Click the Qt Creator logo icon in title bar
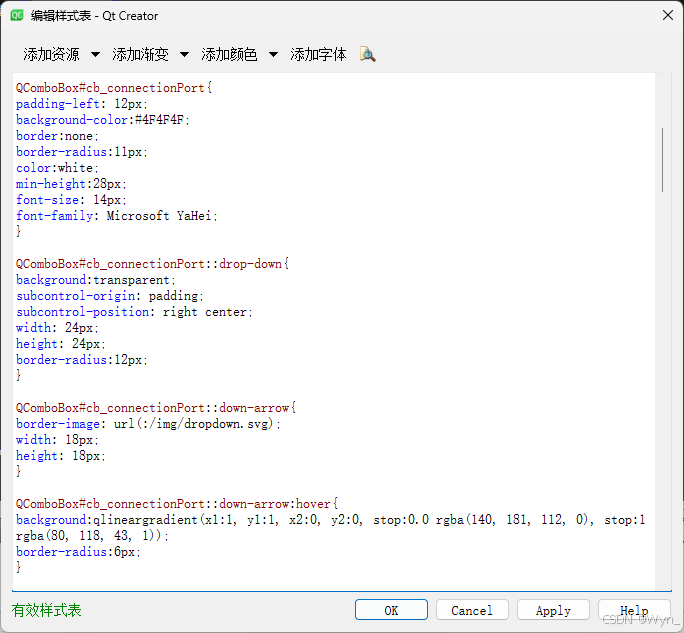This screenshot has width=684, height=633. [x=17, y=16]
